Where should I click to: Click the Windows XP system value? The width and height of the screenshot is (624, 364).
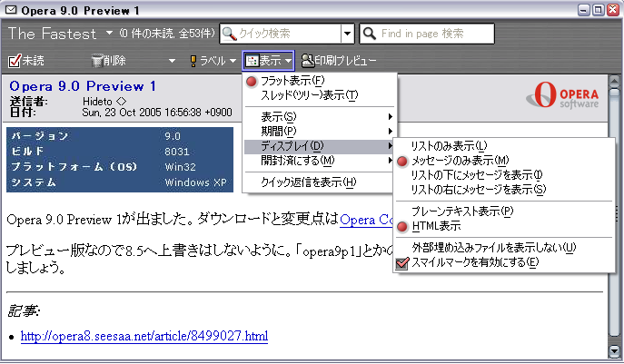tap(195, 182)
